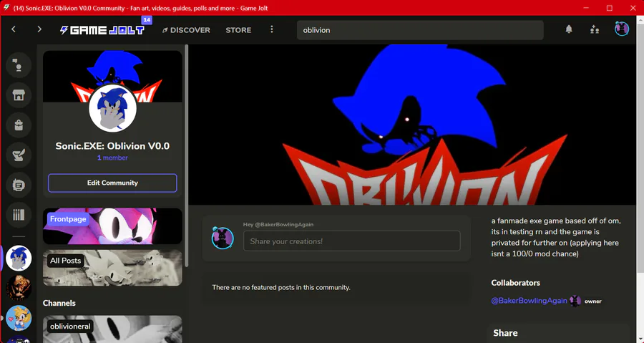Open the game library shelf icon
The image size is (644, 343).
(19, 215)
